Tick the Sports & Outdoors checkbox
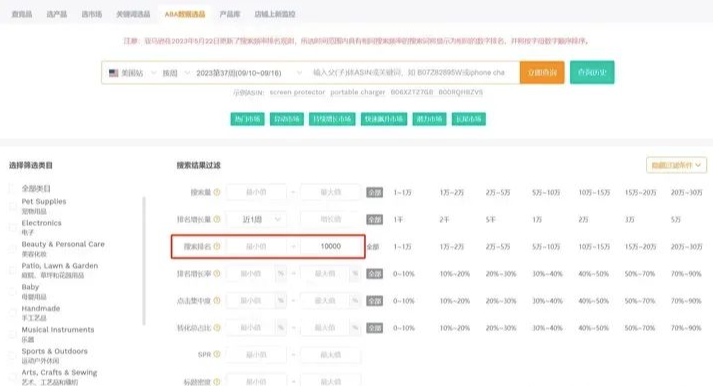Screen dimensions: 713x386 tap(13, 356)
